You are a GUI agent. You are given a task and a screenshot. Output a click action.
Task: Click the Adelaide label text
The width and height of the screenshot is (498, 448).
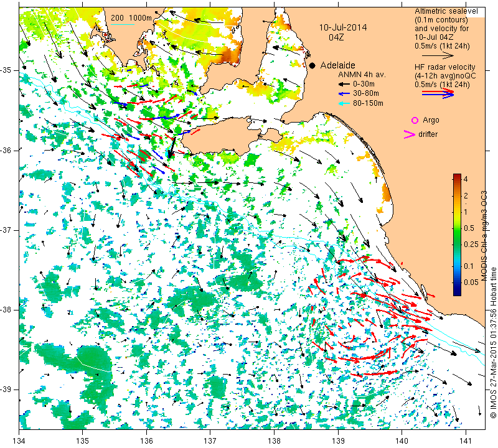(x=337, y=65)
